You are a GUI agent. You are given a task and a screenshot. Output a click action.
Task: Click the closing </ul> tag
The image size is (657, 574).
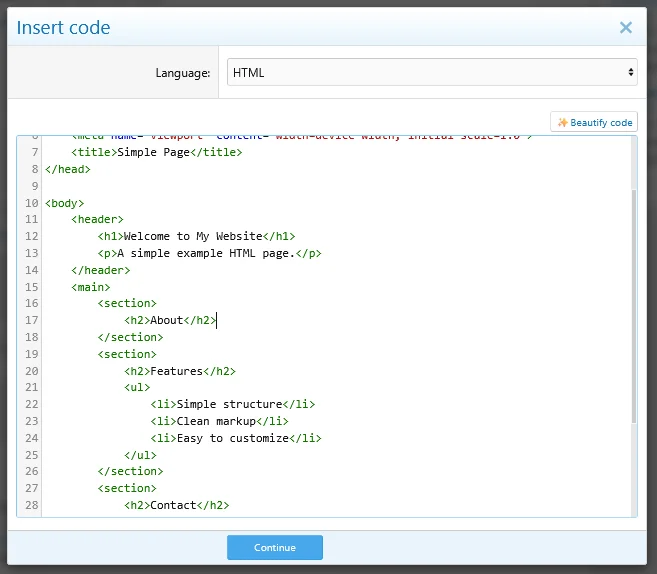click(140, 455)
